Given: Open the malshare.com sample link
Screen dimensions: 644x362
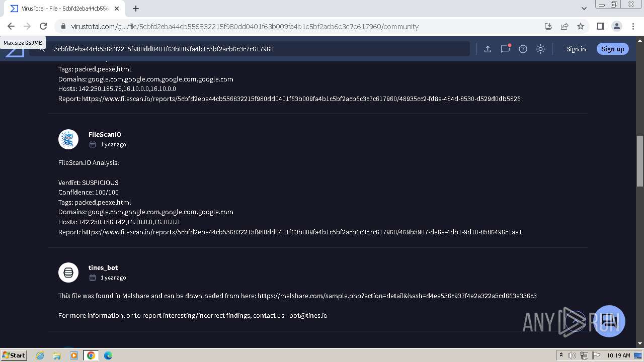Looking at the screenshot, I should tap(397, 296).
